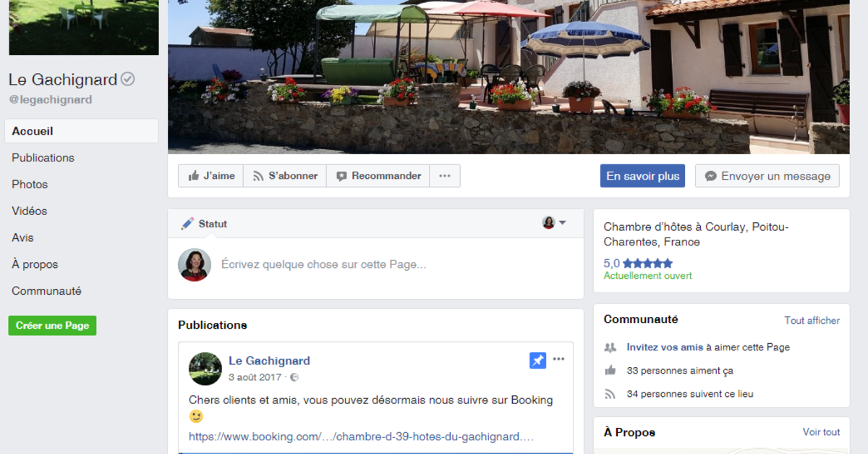The width and height of the screenshot is (868, 454).
Task: Open Envoyer un message
Action: [767, 176]
